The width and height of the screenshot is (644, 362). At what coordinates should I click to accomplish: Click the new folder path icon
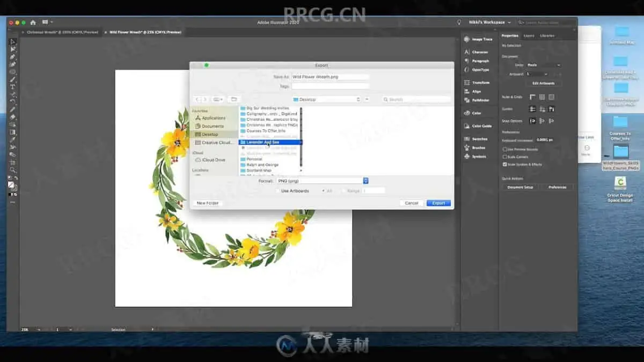pyautogui.click(x=233, y=99)
